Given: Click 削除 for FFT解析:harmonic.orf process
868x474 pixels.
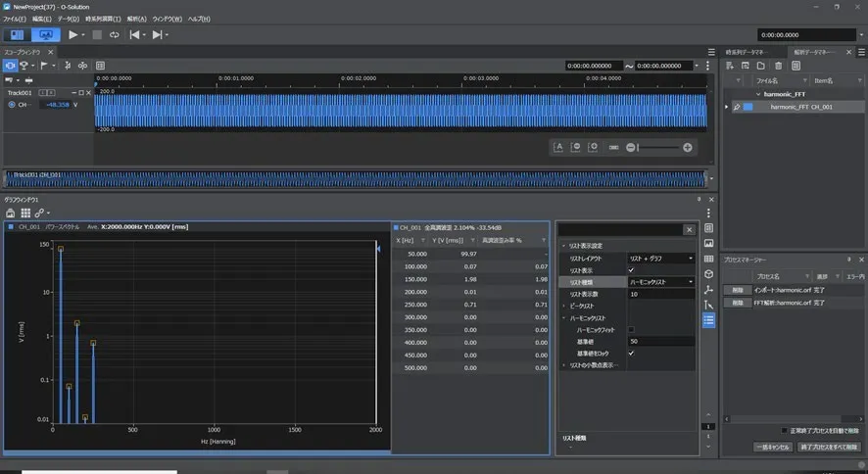Looking at the screenshot, I should 738,303.
